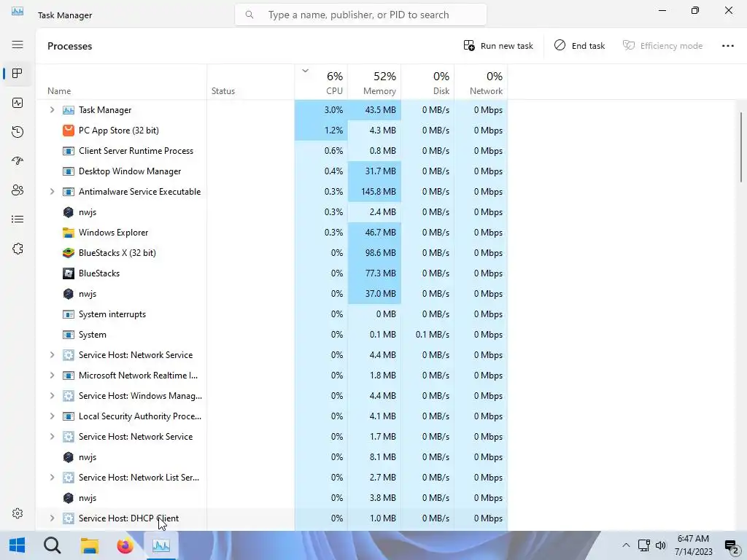Show hidden system tray icons
This screenshot has height=560, width=747.
tap(626, 545)
